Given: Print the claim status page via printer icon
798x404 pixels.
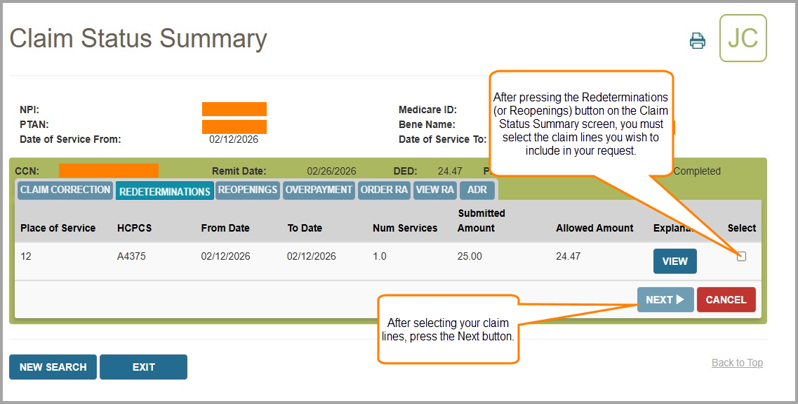Looking at the screenshot, I should (698, 41).
